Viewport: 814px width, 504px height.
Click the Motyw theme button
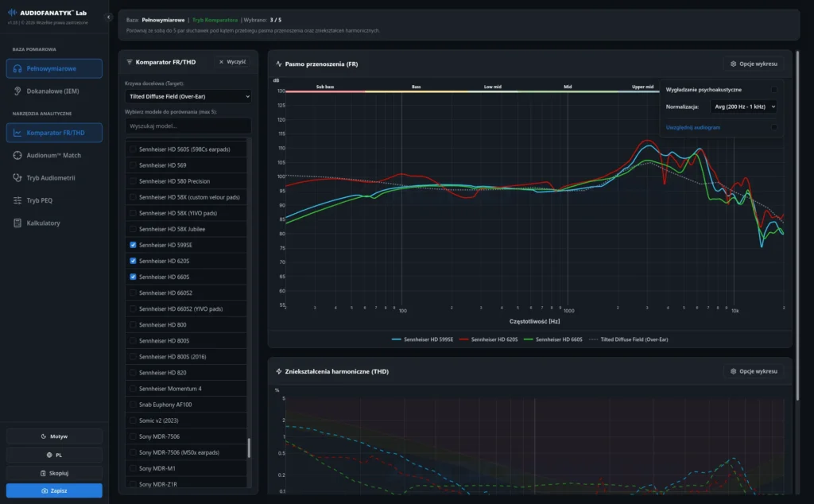(x=54, y=436)
